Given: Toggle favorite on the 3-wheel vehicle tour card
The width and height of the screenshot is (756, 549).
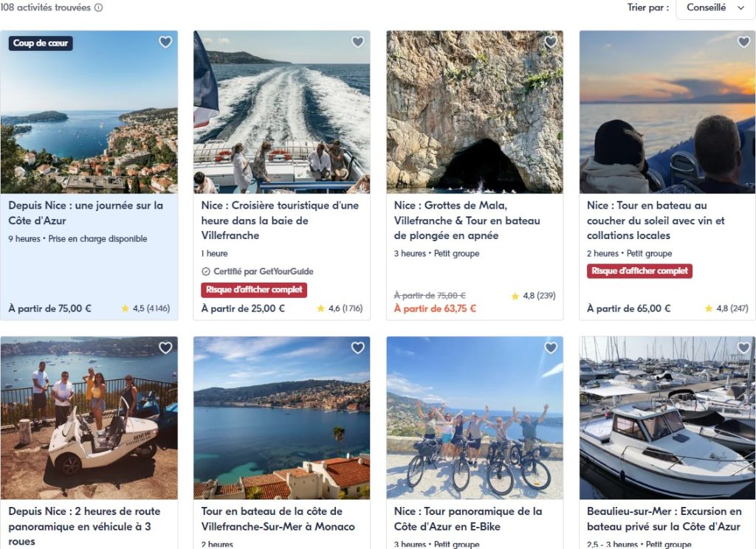Looking at the screenshot, I should click(x=165, y=347).
